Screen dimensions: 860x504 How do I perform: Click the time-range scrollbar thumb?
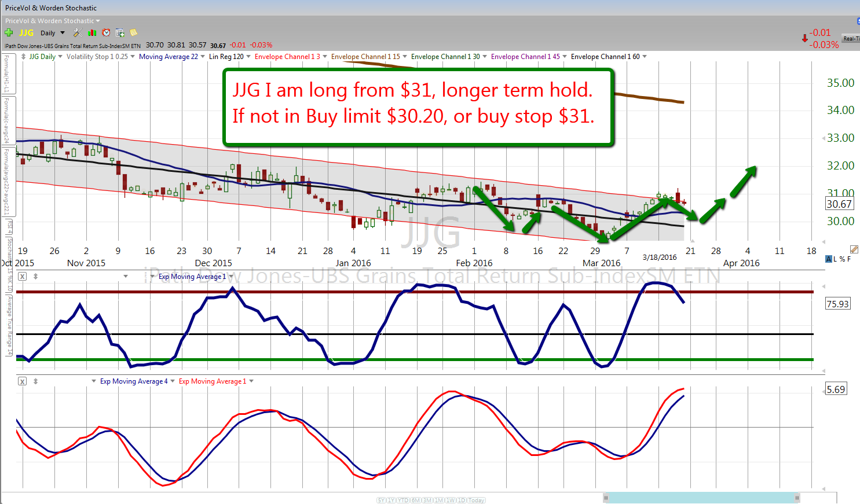click(x=701, y=498)
